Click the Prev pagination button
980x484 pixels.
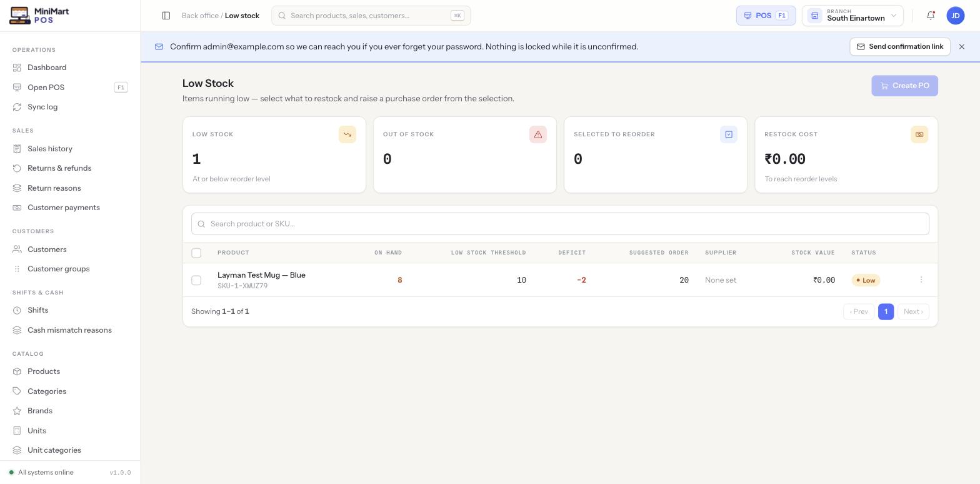pos(859,311)
